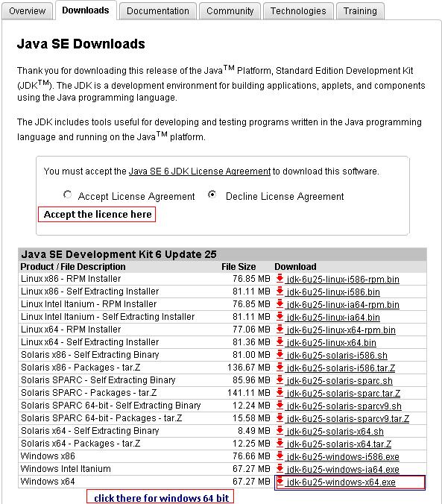Click download arrow icon beside jdk-6u25-linux-i586.bin

pyautogui.click(x=280, y=292)
